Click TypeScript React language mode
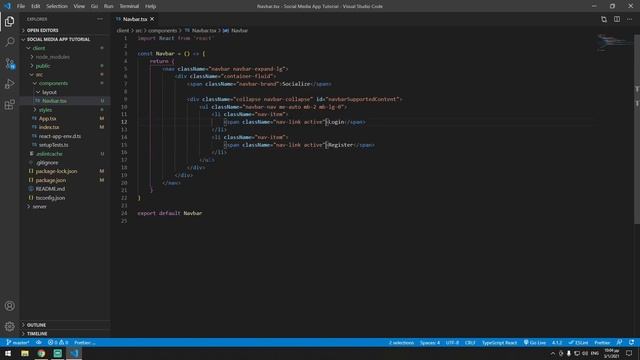Image resolution: width=640 pixels, height=360 pixels. (499, 342)
